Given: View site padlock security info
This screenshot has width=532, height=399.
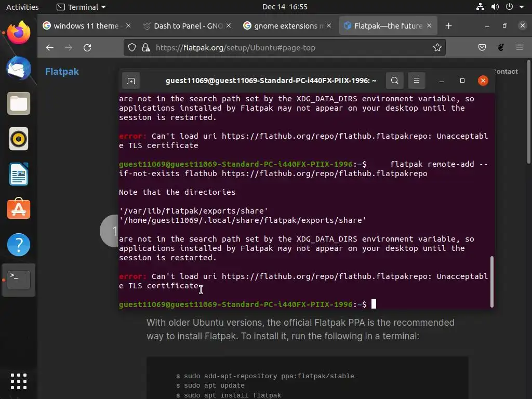Looking at the screenshot, I should (146, 47).
